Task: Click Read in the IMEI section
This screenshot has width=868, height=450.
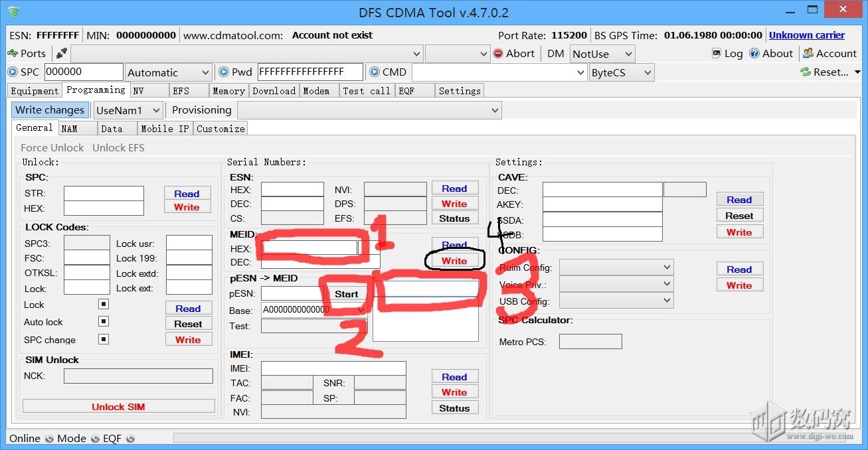Action: (x=455, y=377)
